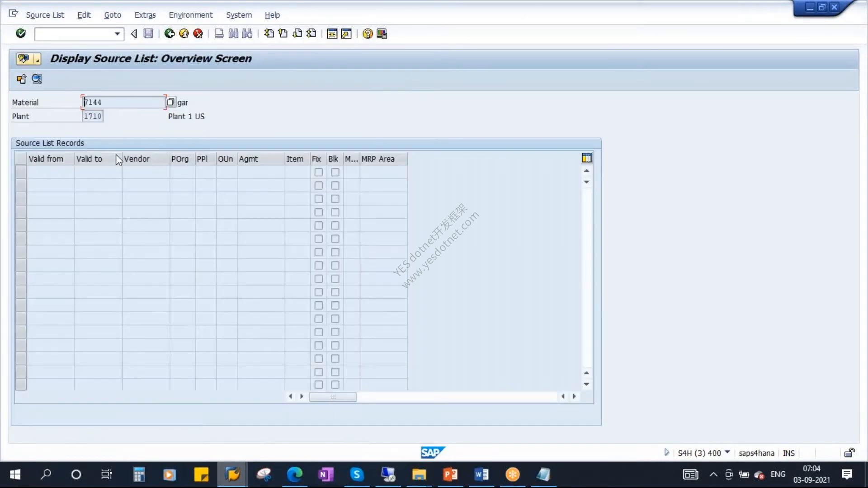The width and height of the screenshot is (868, 488).
Task: Open File Explorer from taskbar
Action: [x=419, y=474]
